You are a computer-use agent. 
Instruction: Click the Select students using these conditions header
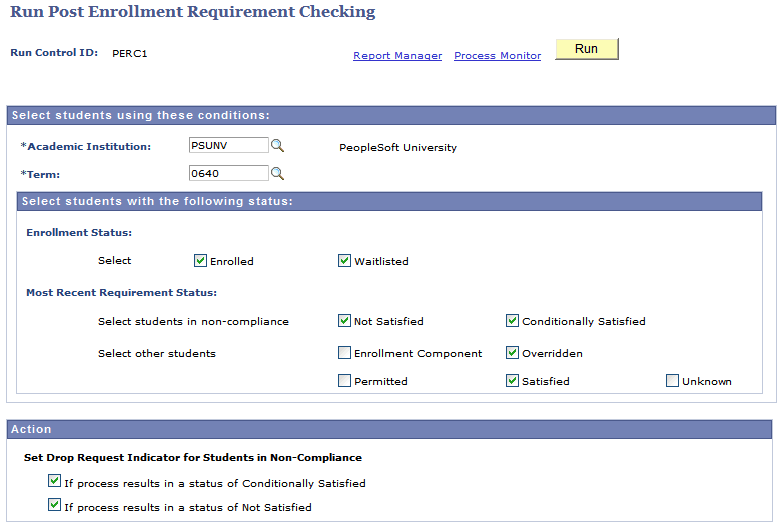391,115
